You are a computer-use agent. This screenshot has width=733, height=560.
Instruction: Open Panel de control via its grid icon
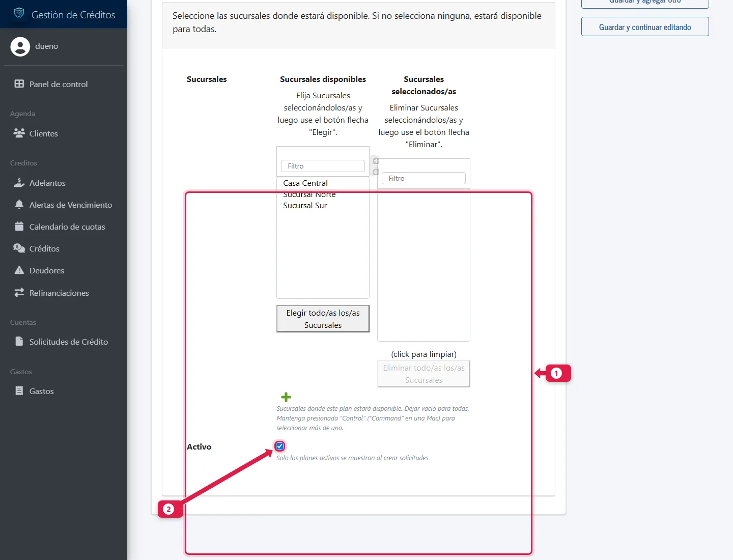pyautogui.click(x=19, y=84)
